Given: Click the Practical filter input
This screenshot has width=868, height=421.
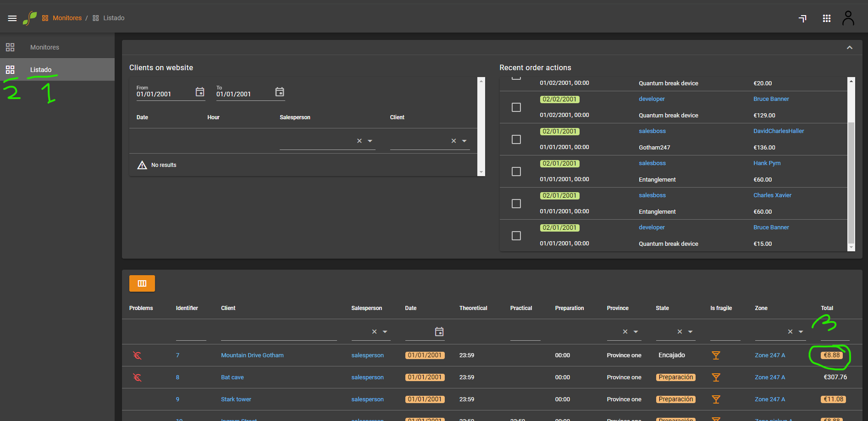Looking at the screenshot, I should click(525, 332).
